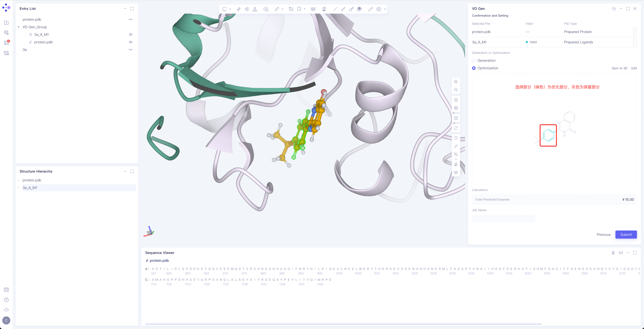The image size is (644, 329).
Task: Open the table panel with notification badge
Action: tap(6, 43)
